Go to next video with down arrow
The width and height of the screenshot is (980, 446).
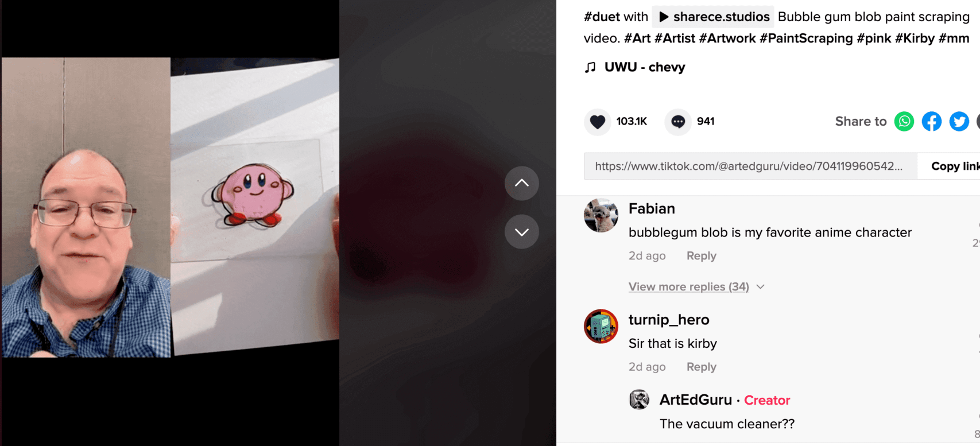click(521, 232)
